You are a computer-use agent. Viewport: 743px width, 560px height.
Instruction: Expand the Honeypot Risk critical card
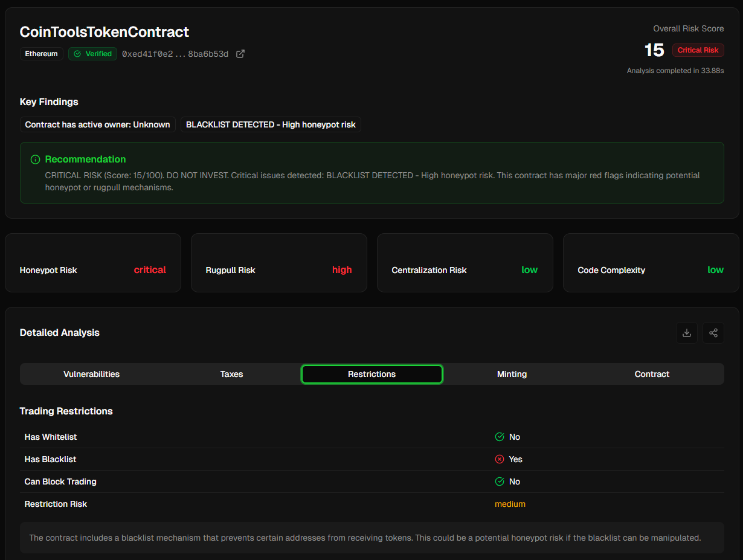click(x=92, y=263)
